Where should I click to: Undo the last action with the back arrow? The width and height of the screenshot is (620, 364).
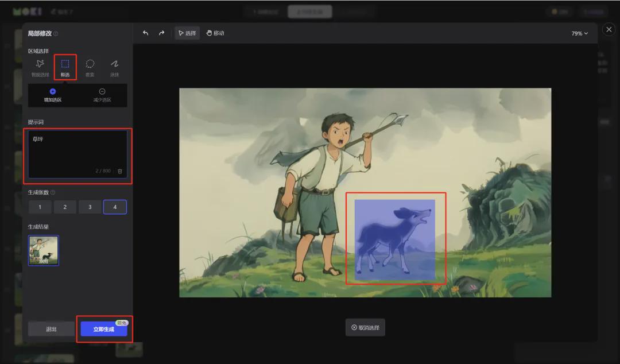145,33
